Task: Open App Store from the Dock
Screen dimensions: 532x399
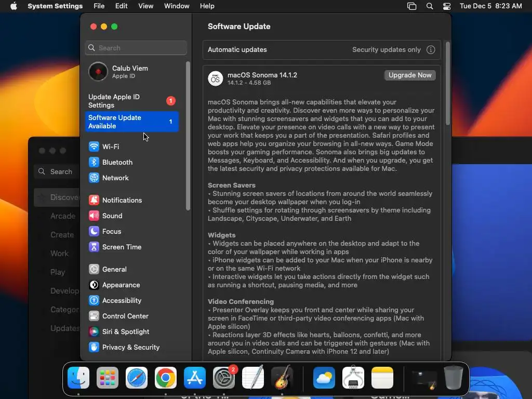Action: tap(195, 378)
